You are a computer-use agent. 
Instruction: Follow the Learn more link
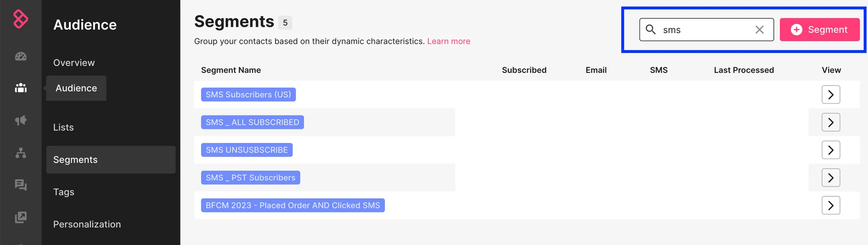pyautogui.click(x=448, y=41)
